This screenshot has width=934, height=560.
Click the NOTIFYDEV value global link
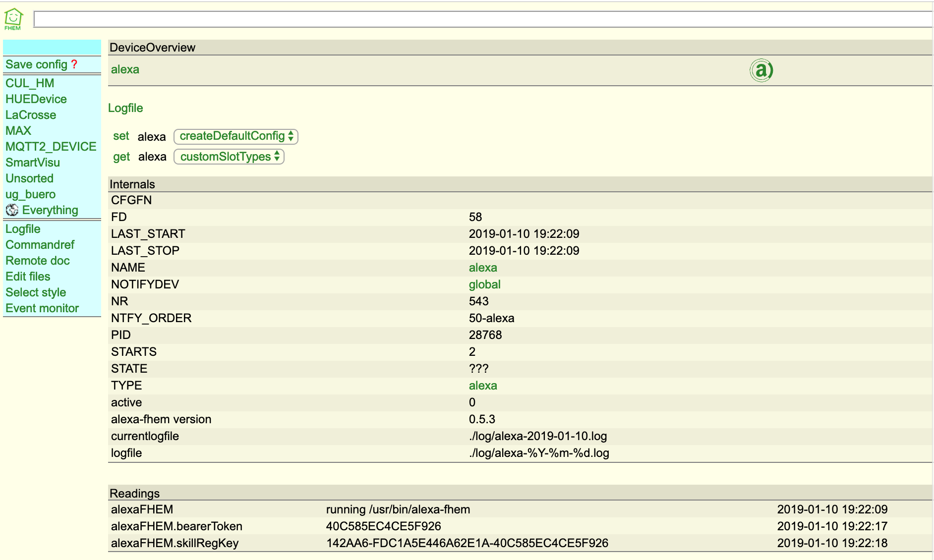pos(485,284)
